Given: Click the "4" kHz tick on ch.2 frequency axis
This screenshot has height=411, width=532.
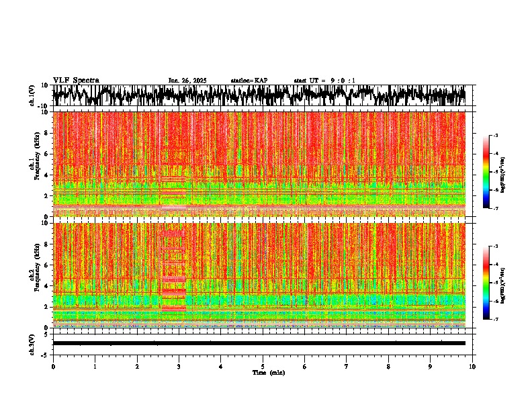Looking at the screenshot, I should 46,286.
